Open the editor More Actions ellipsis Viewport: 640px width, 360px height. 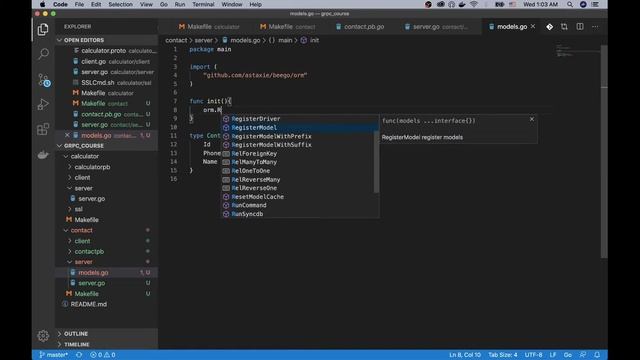595,27
